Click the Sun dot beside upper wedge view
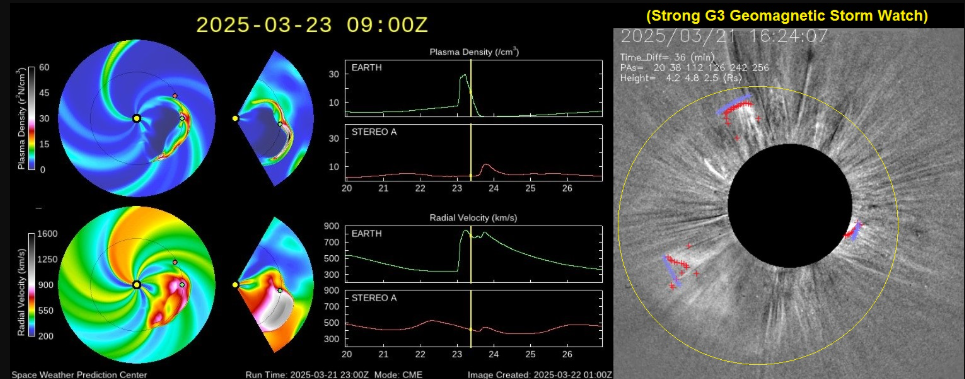 (x=235, y=118)
